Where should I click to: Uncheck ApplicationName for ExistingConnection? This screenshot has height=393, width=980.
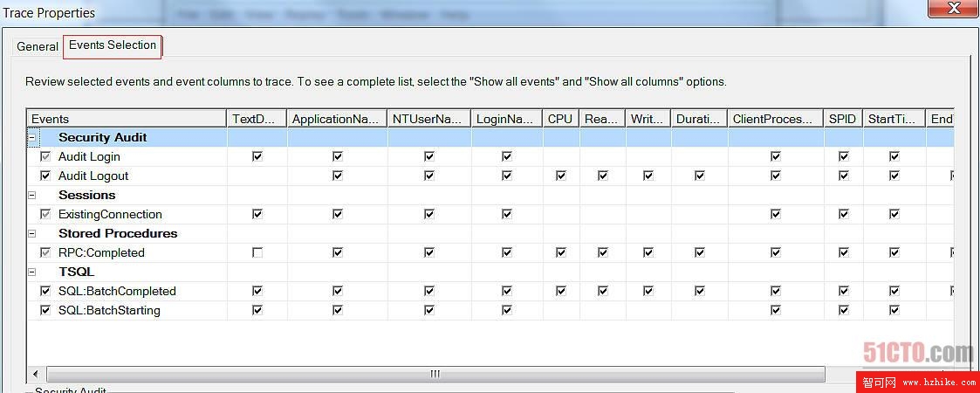[x=338, y=214]
